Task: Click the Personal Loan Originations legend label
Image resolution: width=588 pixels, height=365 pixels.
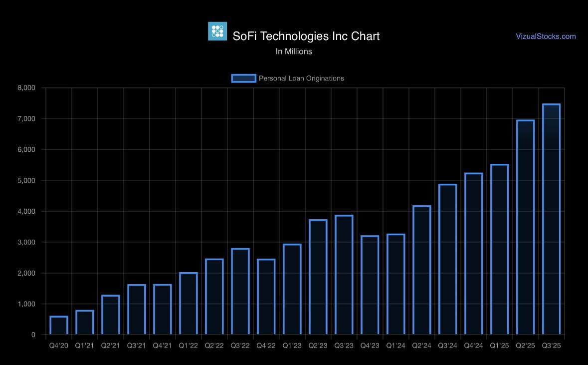Action: (x=301, y=78)
